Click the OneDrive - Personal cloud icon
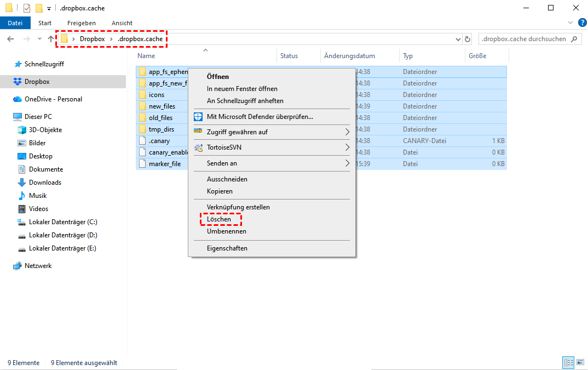The image size is (588, 370). [18, 99]
